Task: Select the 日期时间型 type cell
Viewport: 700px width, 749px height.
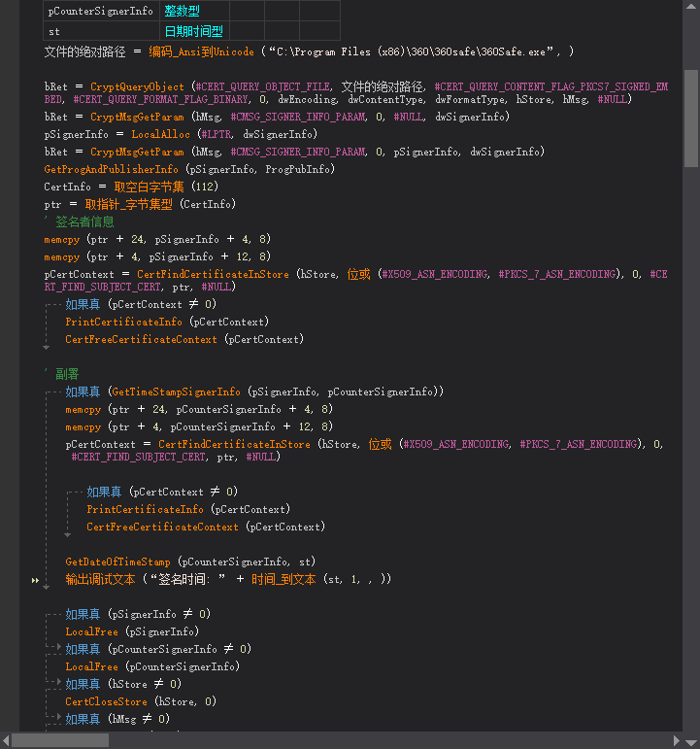Action: 194,31
